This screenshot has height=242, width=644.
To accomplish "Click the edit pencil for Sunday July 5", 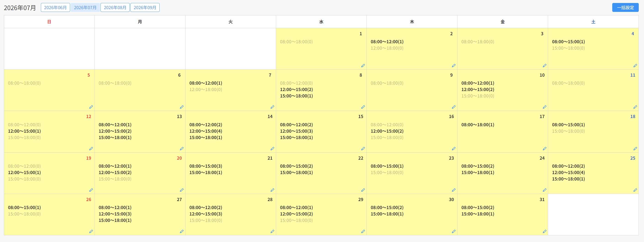I will pyautogui.click(x=91, y=107).
